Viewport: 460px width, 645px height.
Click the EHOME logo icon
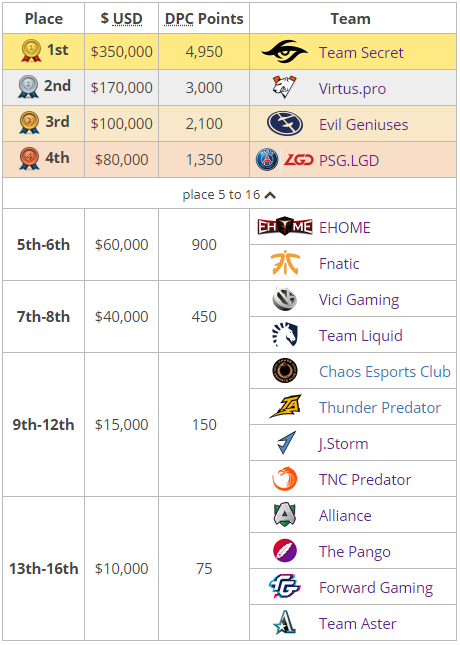[x=285, y=227]
